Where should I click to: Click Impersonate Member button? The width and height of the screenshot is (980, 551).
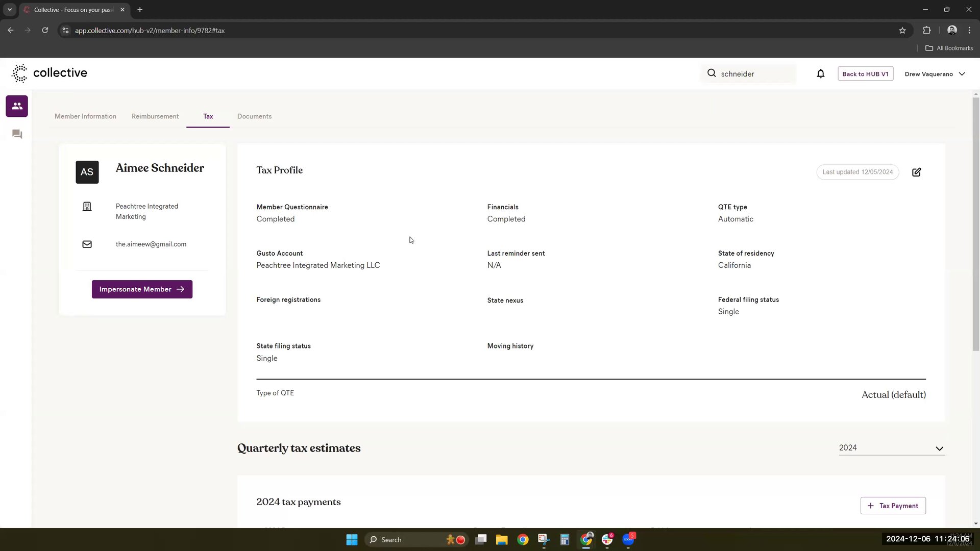142,289
